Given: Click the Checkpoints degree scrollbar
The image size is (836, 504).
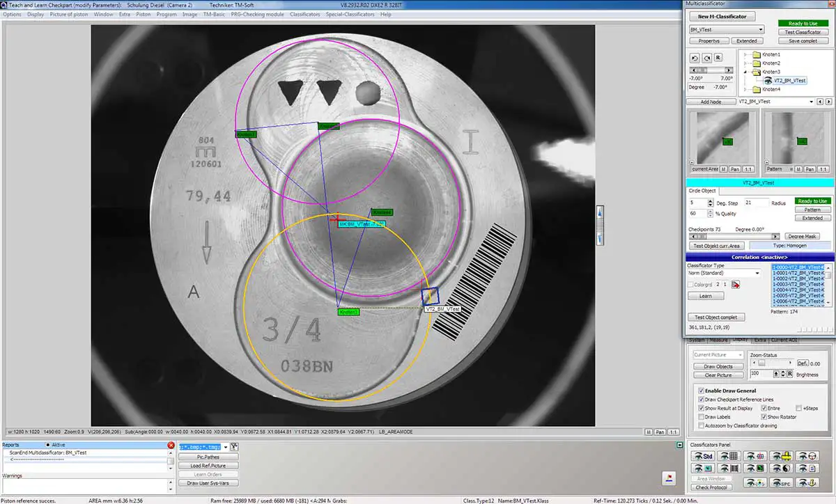Looking at the screenshot, I should 734,237.
